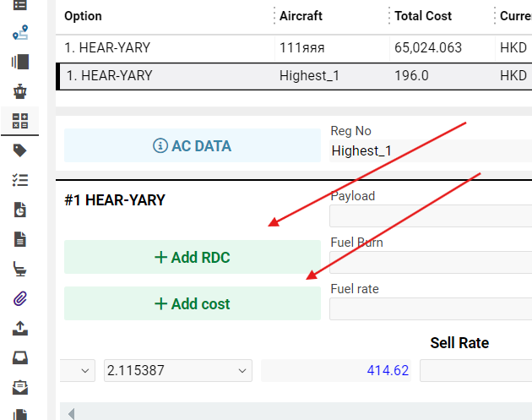This screenshot has width=532, height=420.
Task: Click the open envelope mail icon
Action: 20,387
